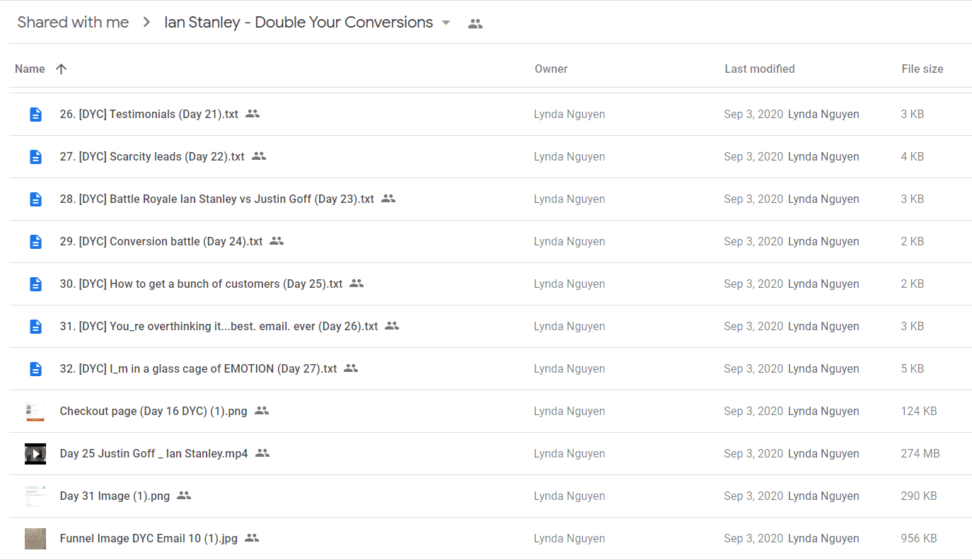Sort by the Name column header

pyautogui.click(x=30, y=69)
